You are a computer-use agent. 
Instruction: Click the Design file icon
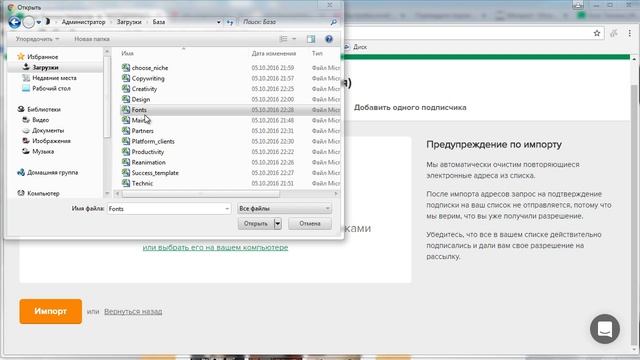click(126, 99)
